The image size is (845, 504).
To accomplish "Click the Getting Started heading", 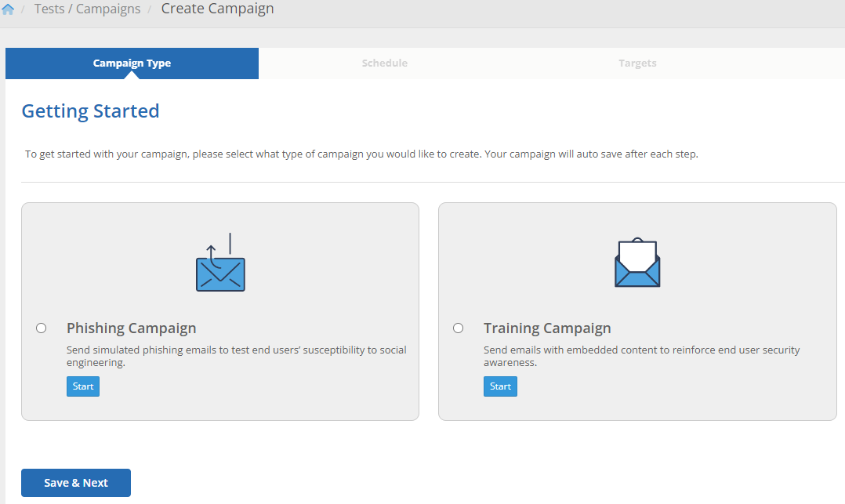I will [90, 111].
